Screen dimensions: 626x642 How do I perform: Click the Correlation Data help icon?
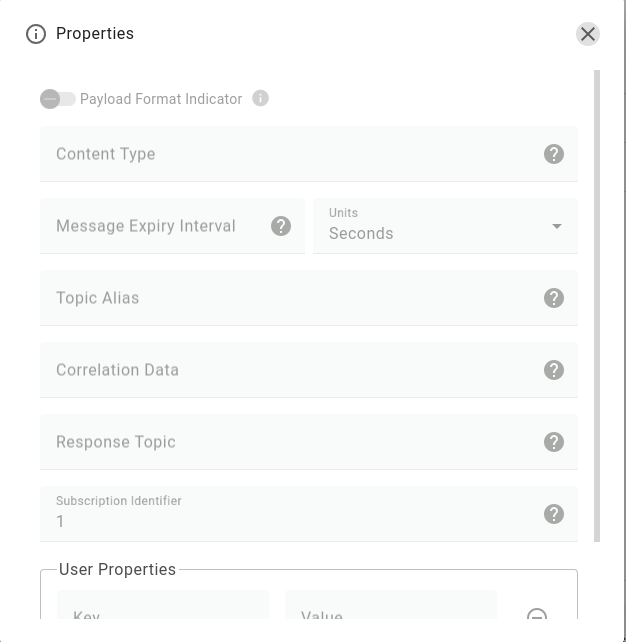[x=554, y=370]
